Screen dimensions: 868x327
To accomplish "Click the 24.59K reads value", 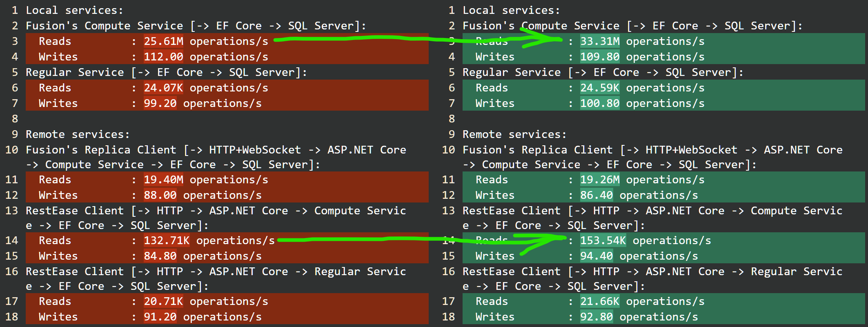I will (600, 88).
